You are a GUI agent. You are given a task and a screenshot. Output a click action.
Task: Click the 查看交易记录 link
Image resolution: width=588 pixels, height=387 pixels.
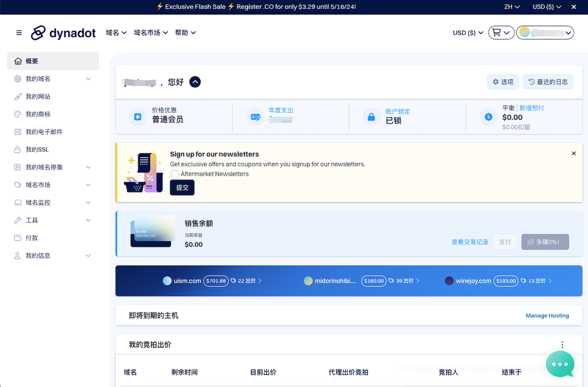(470, 242)
